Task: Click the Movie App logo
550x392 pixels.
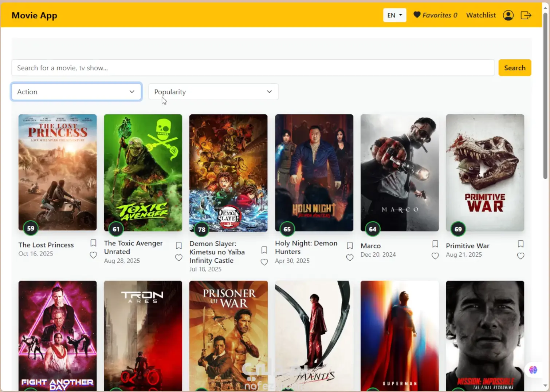Action: point(34,15)
